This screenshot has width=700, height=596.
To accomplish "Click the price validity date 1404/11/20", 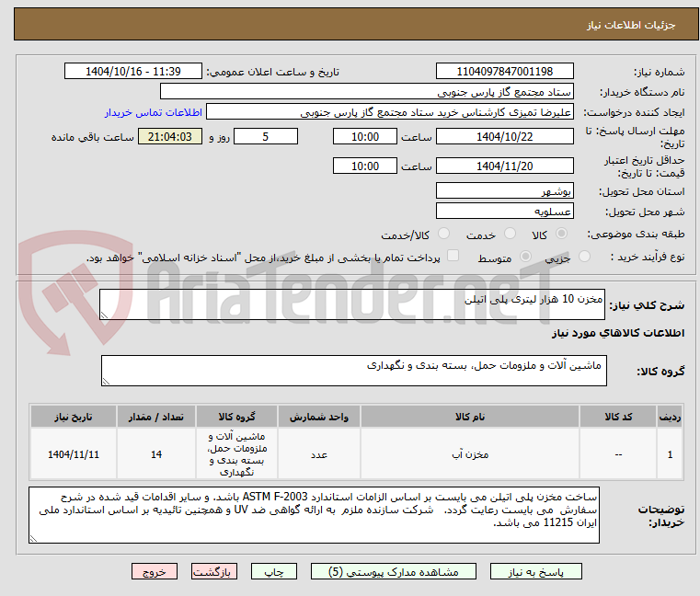I will tap(504, 166).
